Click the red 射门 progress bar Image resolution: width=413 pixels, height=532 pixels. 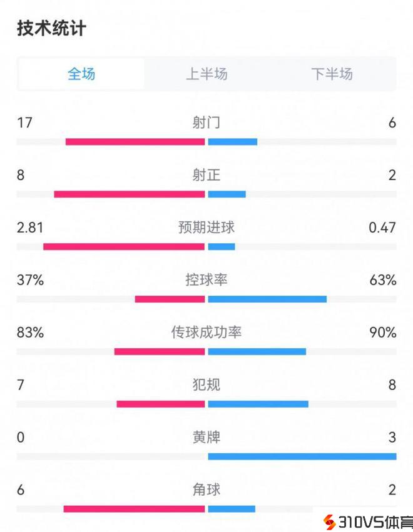pos(135,142)
